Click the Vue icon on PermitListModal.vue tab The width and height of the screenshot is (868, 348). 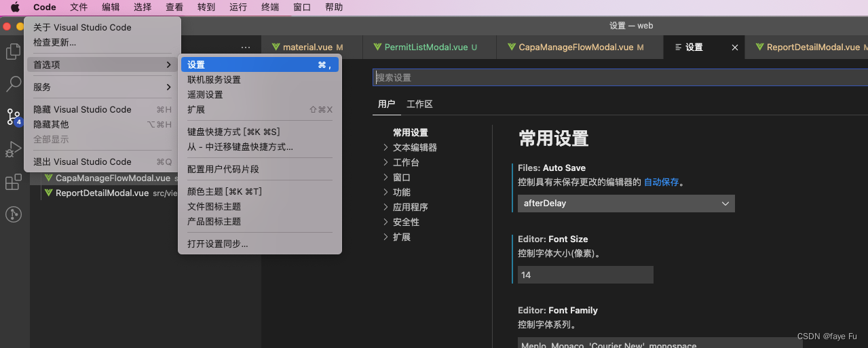coord(378,47)
